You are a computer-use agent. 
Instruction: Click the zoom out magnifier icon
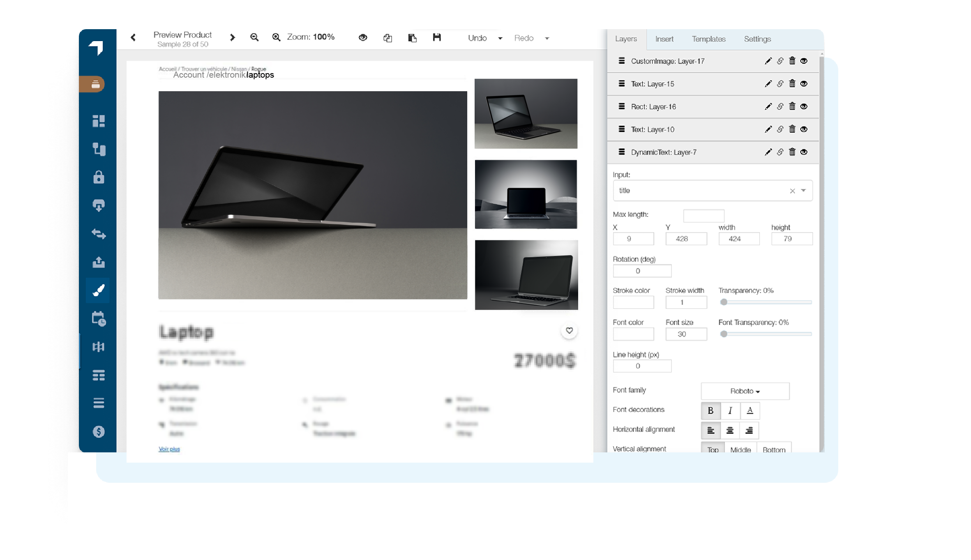(x=254, y=37)
